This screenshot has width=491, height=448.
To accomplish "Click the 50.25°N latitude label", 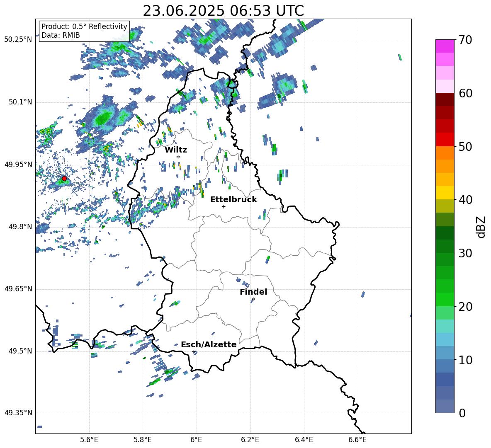I will coord(18,39).
